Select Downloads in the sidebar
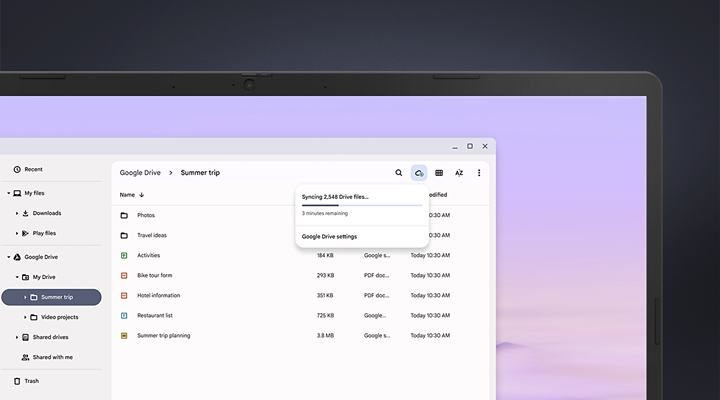Image resolution: width=720 pixels, height=400 pixels. [x=46, y=213]
